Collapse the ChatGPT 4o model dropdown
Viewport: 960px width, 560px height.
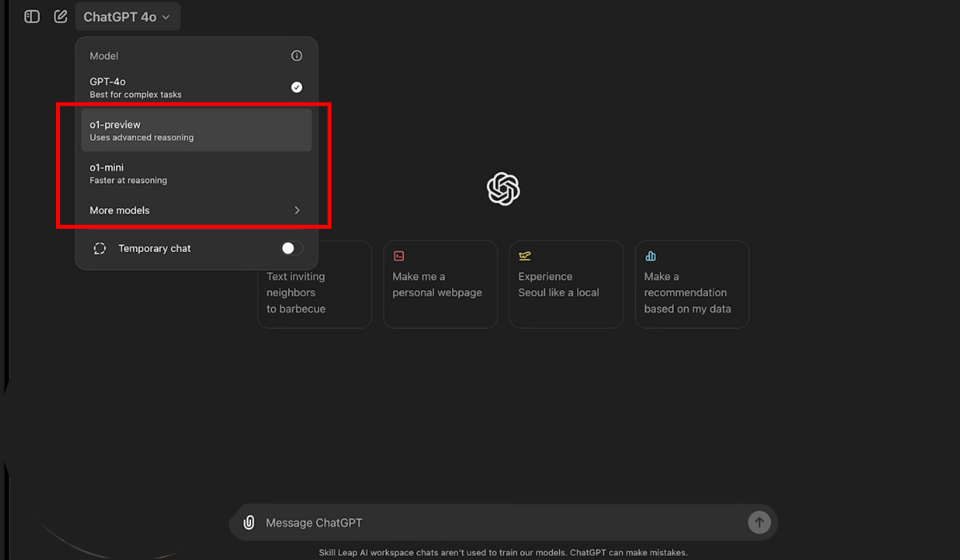[x=128, y=17]
